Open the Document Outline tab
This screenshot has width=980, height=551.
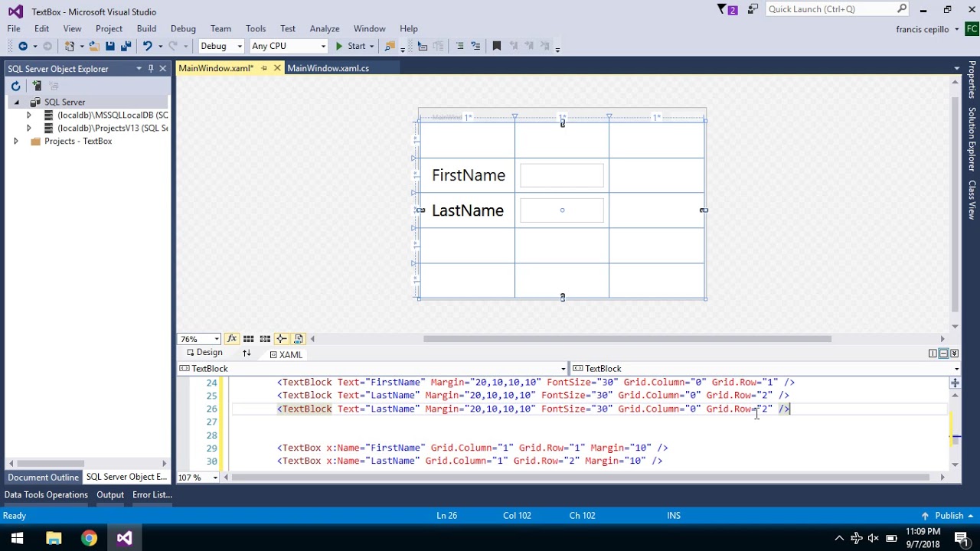43,477
